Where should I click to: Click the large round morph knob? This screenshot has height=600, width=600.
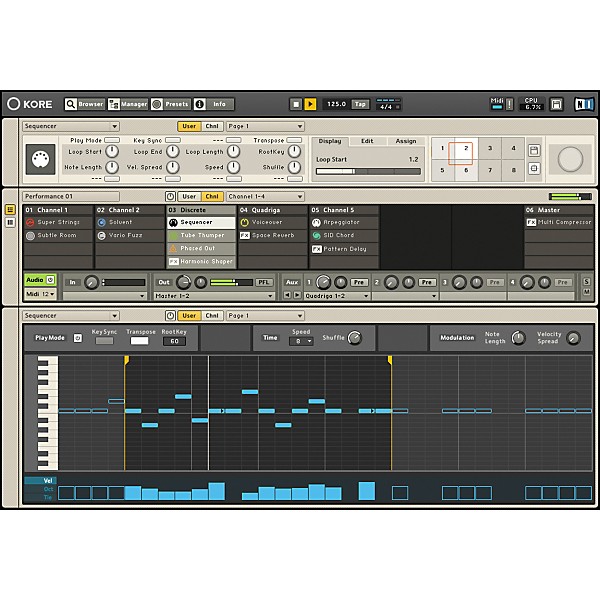pyautogui.click(x=570, y=159)
